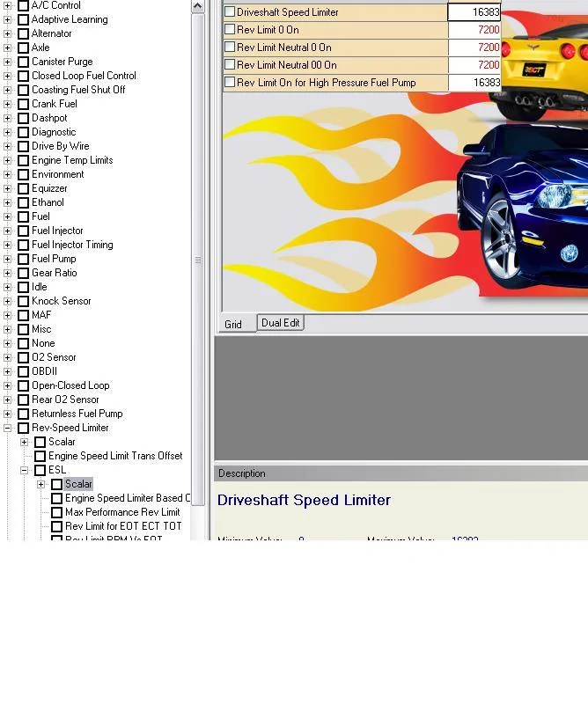Image resolution: width=588 pixels, height=704 pixels.
Task: Select Engine Speed Limit Trans Offset item
Action: coord(115,456)
